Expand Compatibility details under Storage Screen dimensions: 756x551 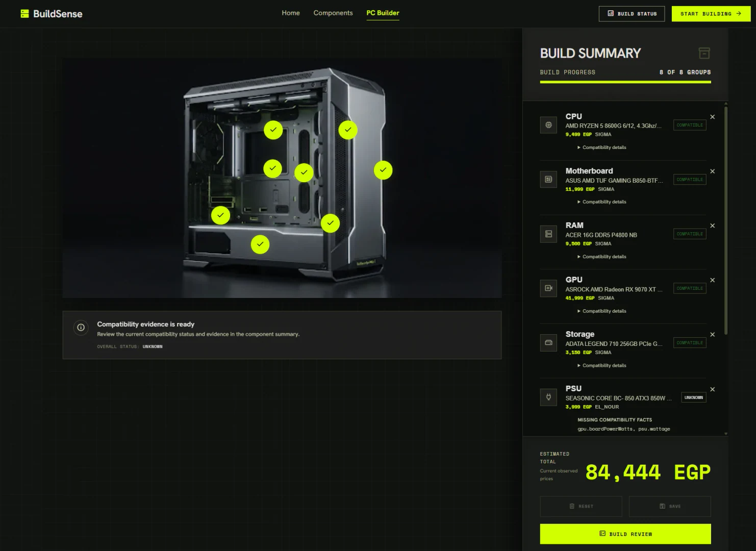click(x=602, y=366)
